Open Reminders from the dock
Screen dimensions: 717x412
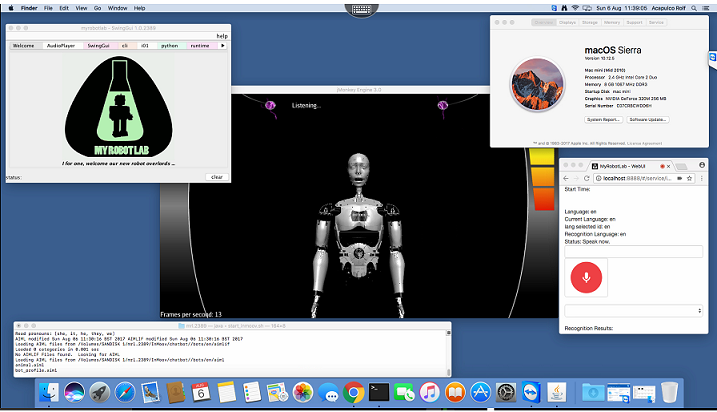click(252, 392)
